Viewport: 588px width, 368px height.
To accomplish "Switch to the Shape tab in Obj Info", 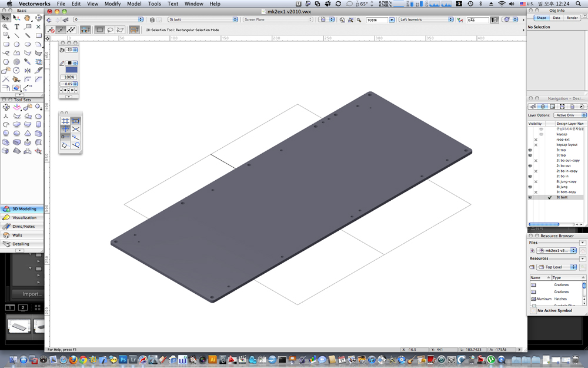I will 541,18.
